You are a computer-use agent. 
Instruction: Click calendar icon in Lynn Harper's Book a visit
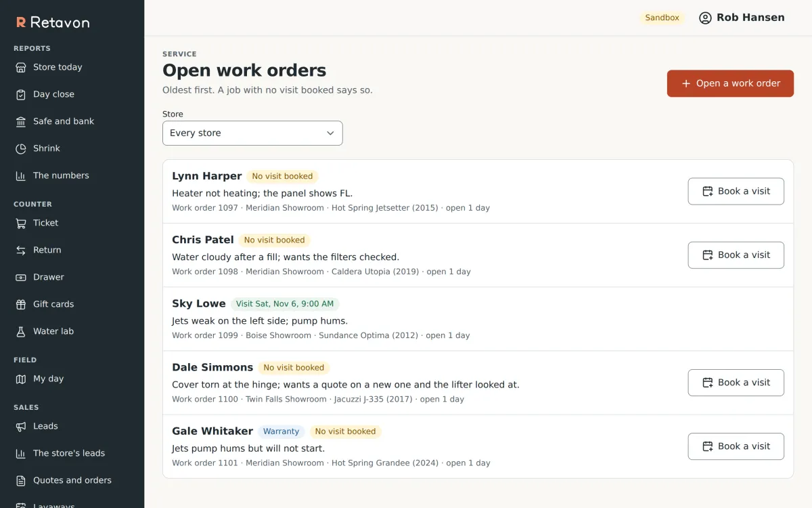(708, 191)
